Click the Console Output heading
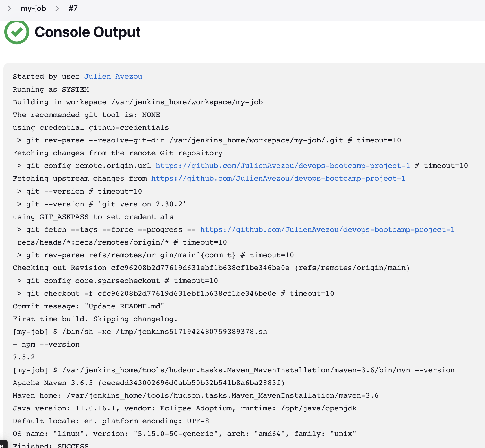The height and width of the screenshot is (448, 485). [x=88, y=32]
